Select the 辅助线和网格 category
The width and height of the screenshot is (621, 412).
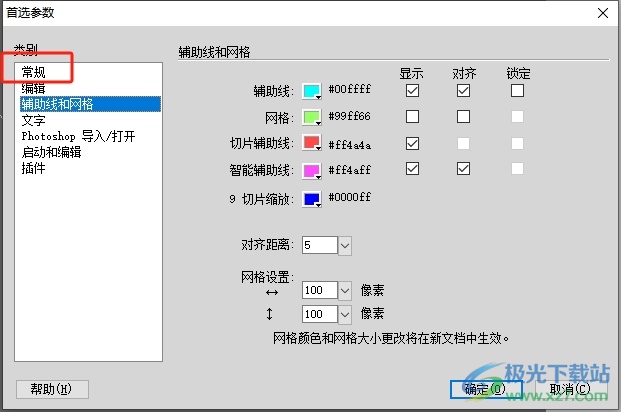90,104
